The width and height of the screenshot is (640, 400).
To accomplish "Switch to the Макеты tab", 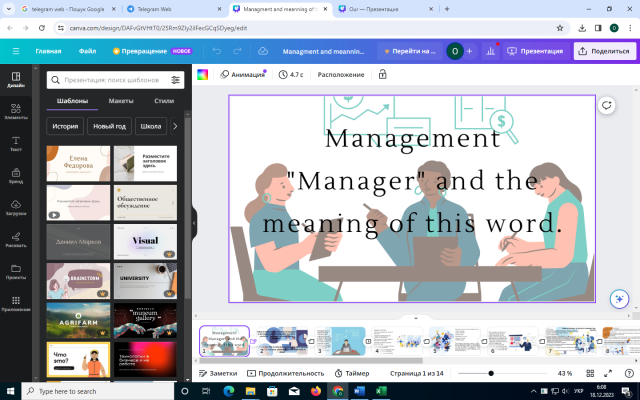I will point(121,101).
